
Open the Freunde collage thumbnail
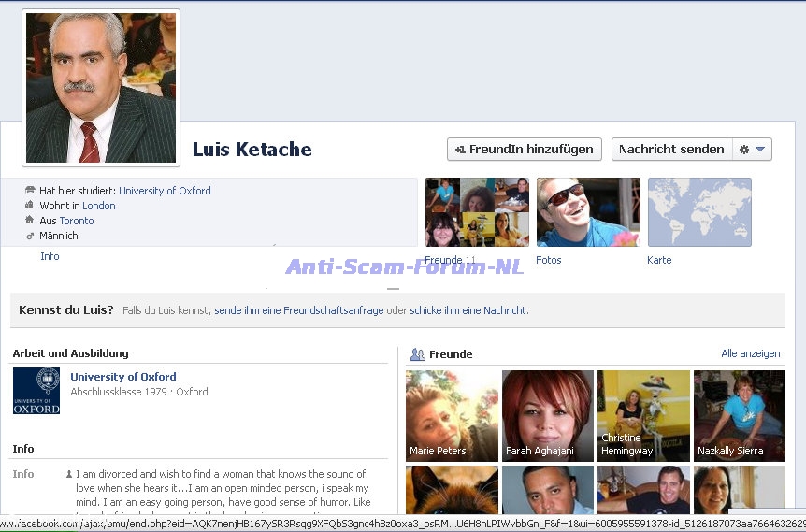pyautogui.click(x=477, y=212)
